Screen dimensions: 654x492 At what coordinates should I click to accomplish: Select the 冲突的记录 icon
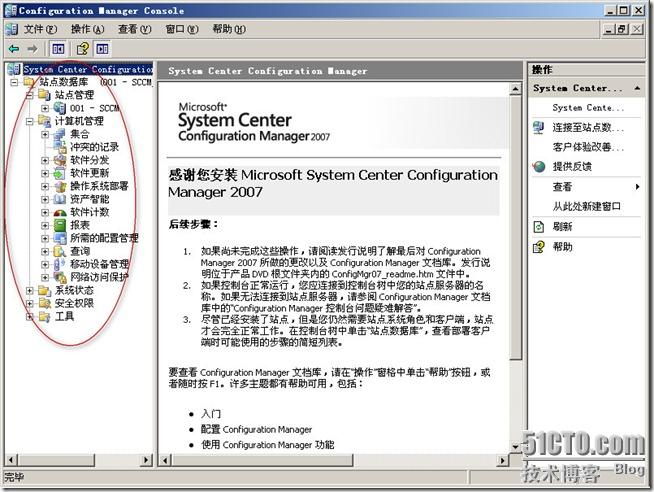coord(60,147)
